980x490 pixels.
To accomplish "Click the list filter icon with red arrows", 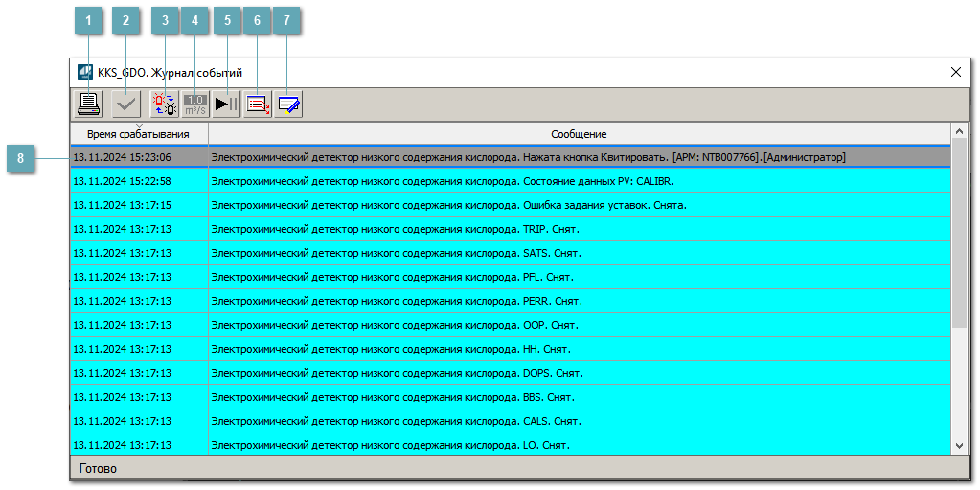I will (258, 105).
